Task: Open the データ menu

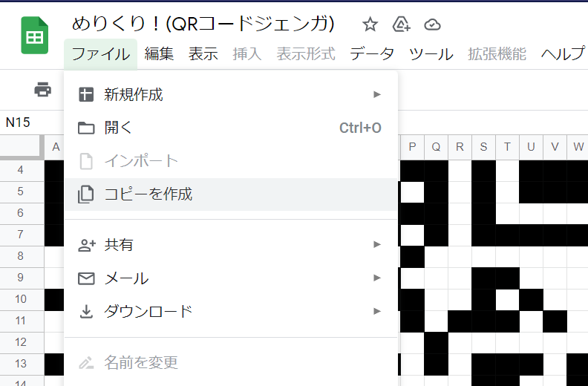Action: pyautogui.click(x=372, y=54)
